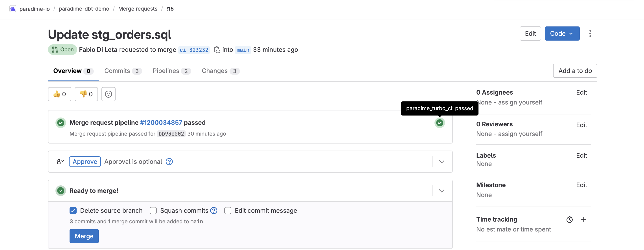Expand the Ready to merge details chevron
The width and height of the screenshot is (644, 250).
[442, 191]
